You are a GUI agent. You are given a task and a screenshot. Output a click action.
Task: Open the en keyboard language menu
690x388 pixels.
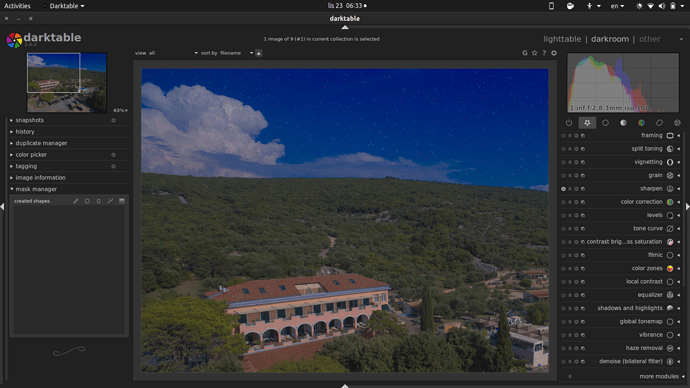617,6
